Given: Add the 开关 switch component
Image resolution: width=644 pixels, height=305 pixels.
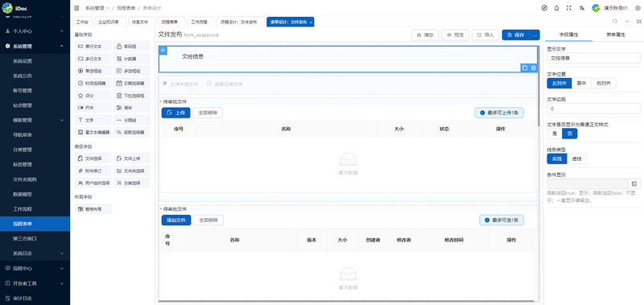Looking at the screenshot, I should click(x=93, y=108).
